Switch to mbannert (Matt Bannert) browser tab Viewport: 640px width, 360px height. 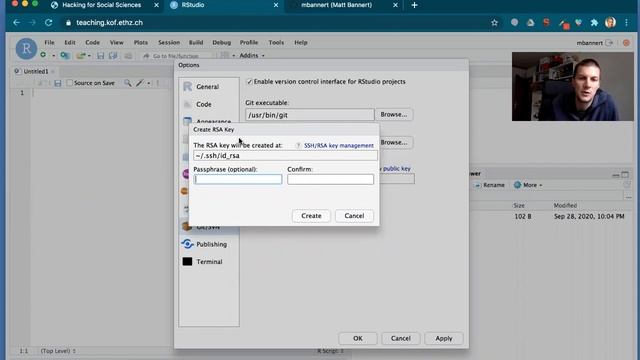coord(336,5)
